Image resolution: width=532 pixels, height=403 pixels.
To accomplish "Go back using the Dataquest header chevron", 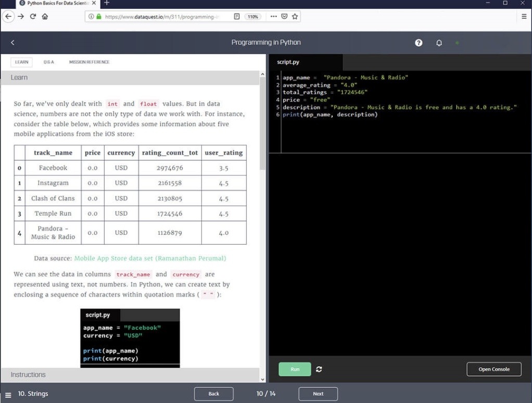I will coord(12,42).
